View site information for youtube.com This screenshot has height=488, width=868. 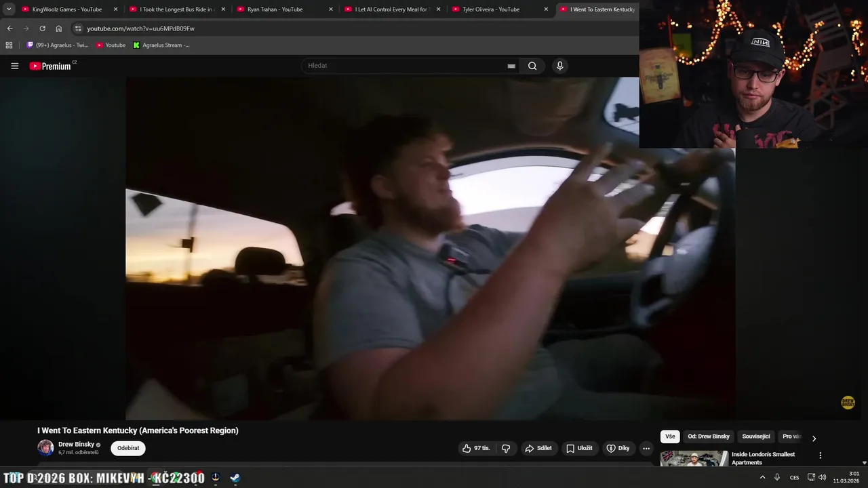pyautogui.click(x=78, y=28)
